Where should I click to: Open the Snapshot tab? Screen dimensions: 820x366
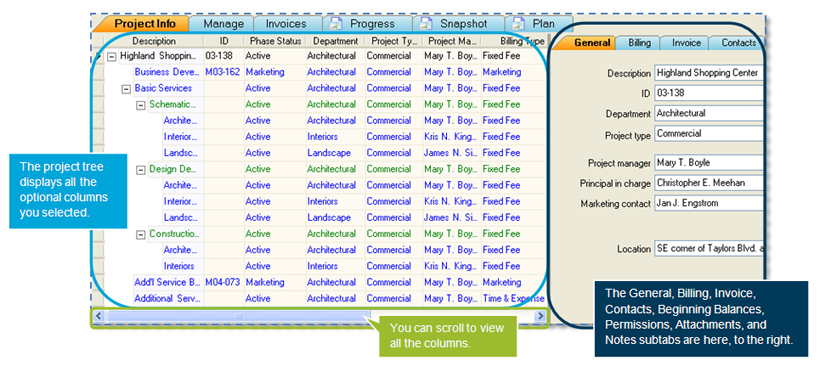(458, 24)
